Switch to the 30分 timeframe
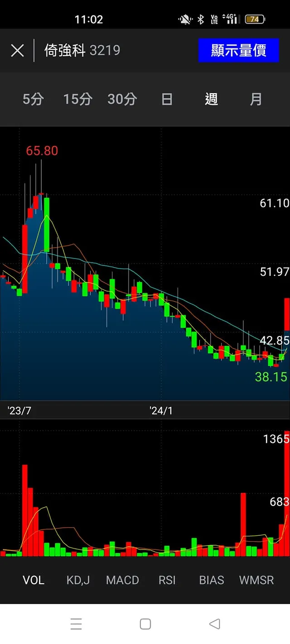290x644 pixels. click(122, 99)
